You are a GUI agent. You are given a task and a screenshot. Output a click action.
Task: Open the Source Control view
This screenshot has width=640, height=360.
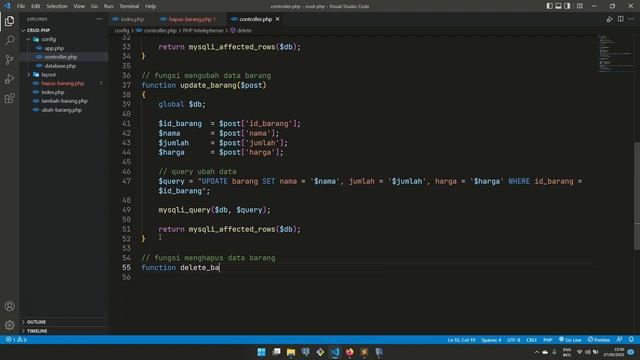tap(9, 60)
